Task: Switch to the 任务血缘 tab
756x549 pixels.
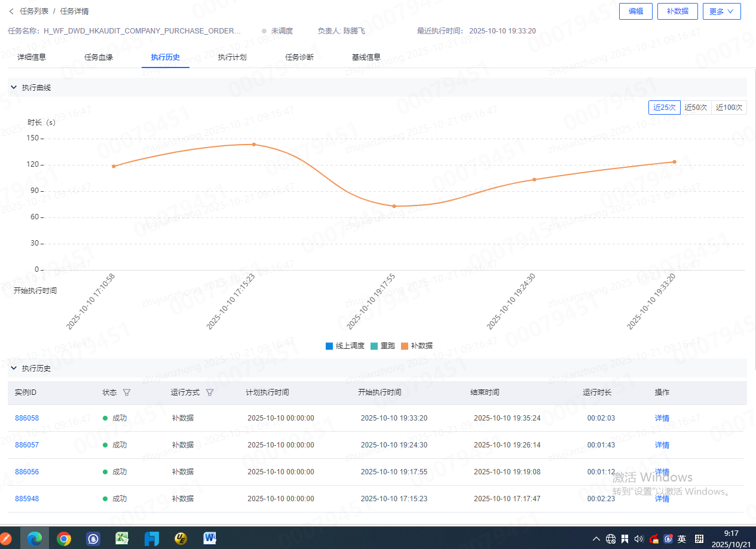Action: pyautogui.click(x=99, y=57)
